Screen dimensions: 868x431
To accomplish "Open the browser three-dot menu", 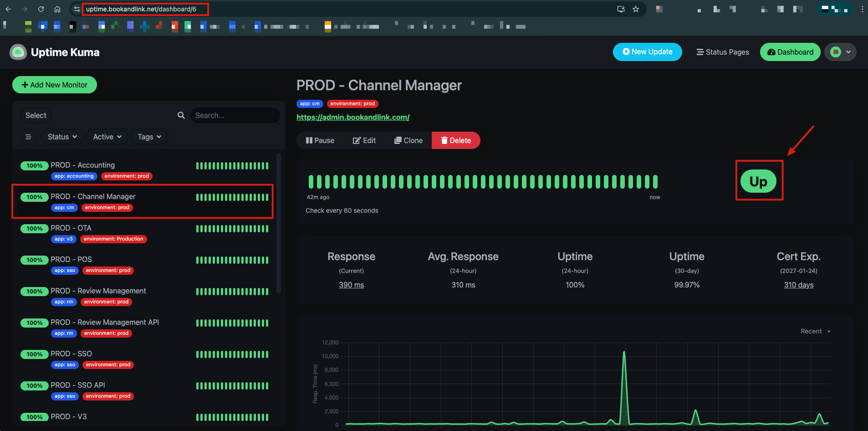I will 862,9.
